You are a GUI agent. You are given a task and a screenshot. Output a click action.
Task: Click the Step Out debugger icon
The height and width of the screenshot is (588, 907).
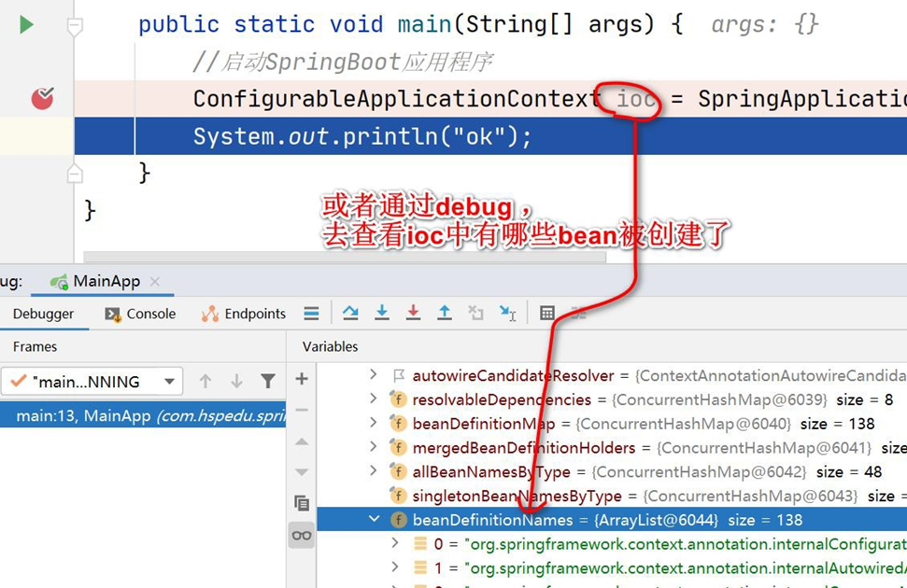coord(445,314)
